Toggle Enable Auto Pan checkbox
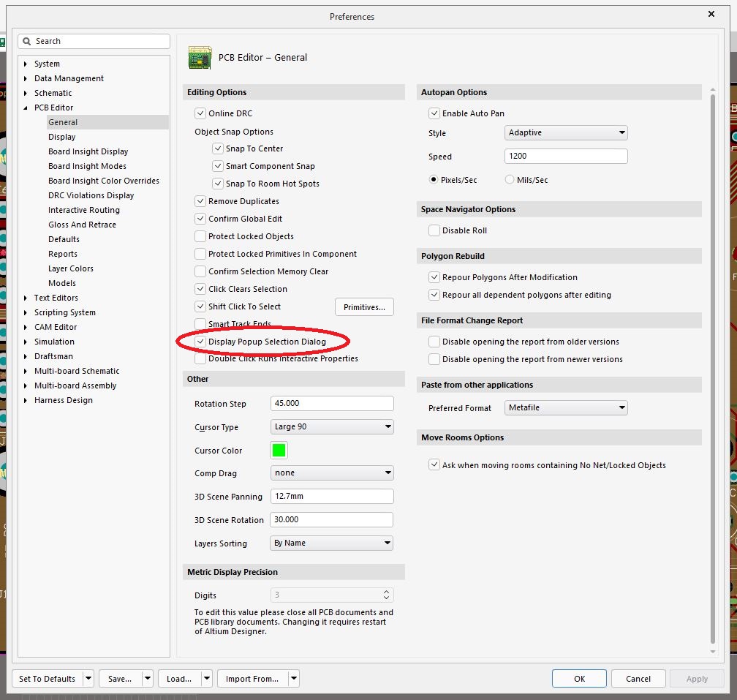Image resolution: width=737 pixels, height=700 pixels. coord(434,113)
